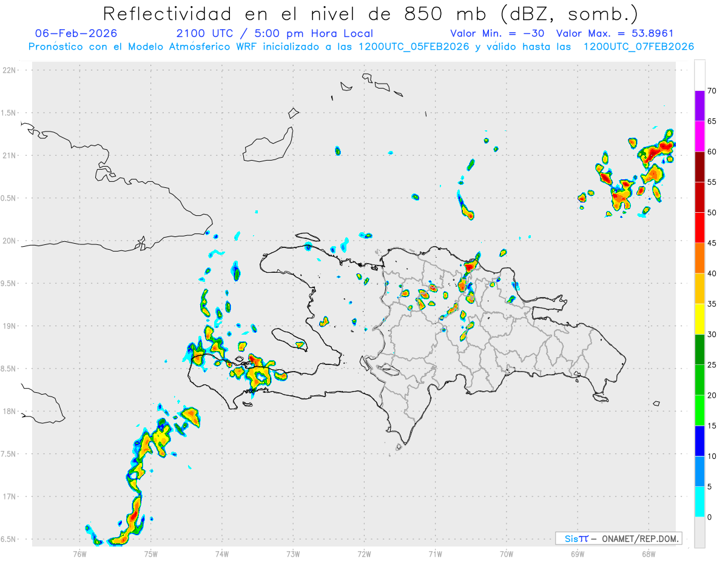
Task: Click the "71W" longitude label
Action: [435, 554]
